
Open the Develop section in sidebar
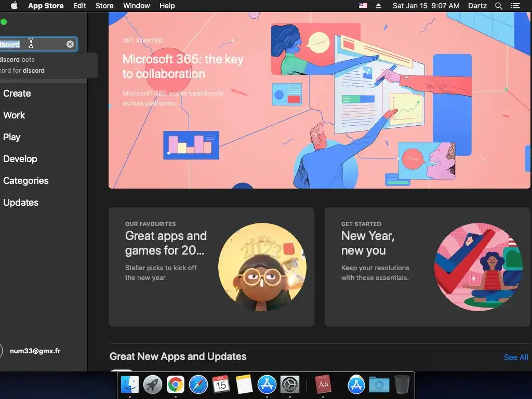click(20, 159)
